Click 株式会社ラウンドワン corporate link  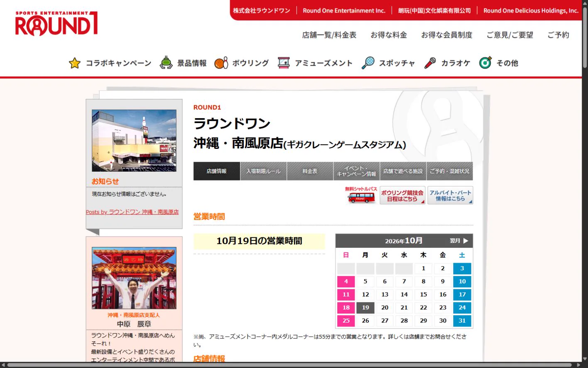[262, 10]
